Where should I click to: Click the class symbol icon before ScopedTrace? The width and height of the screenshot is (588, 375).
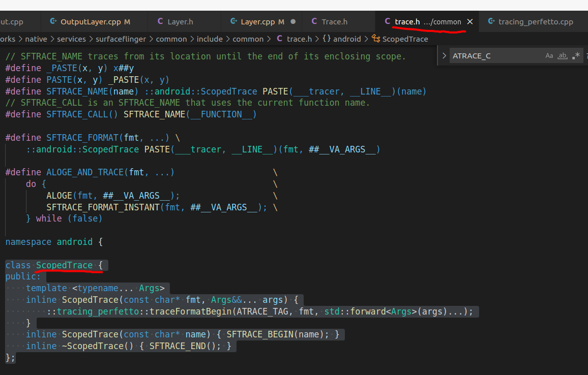point(376,39)
